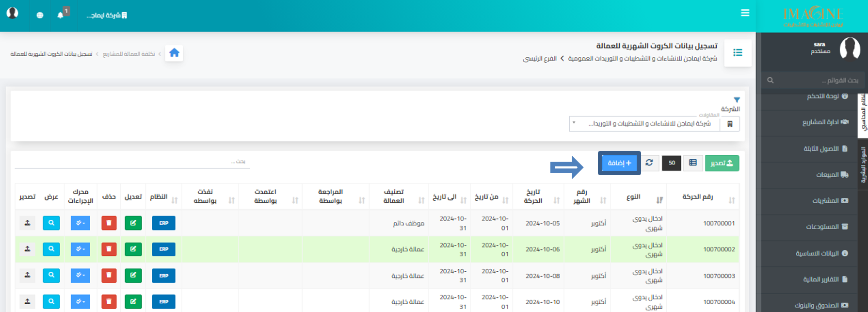Sort by النوع column
Image resolution: width=868 pixels, height=312 pixels.
639,197
